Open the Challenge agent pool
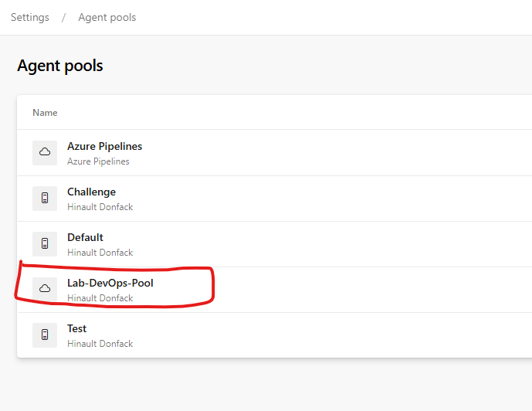 click(x=91, y=192)
